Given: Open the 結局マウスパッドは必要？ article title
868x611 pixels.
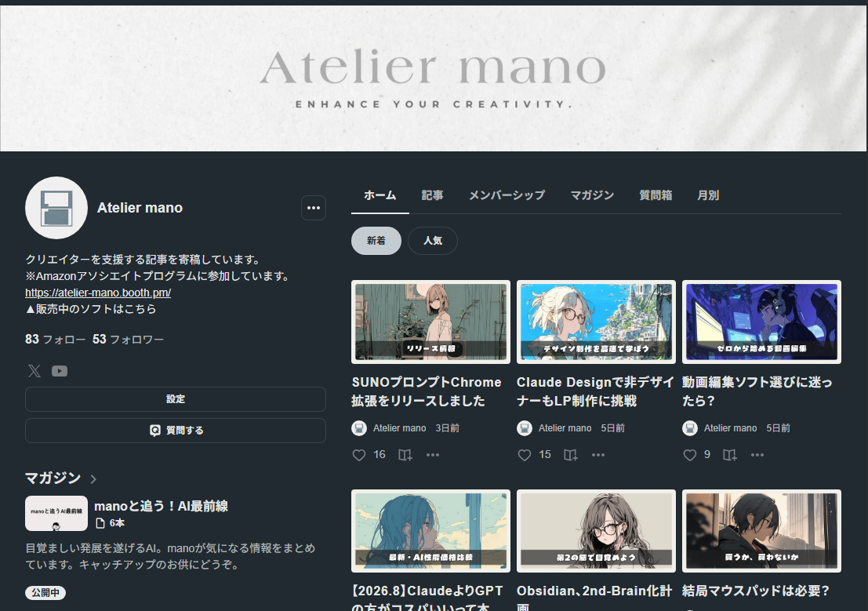Looking at the screenshot, I should tap(756, 591).
